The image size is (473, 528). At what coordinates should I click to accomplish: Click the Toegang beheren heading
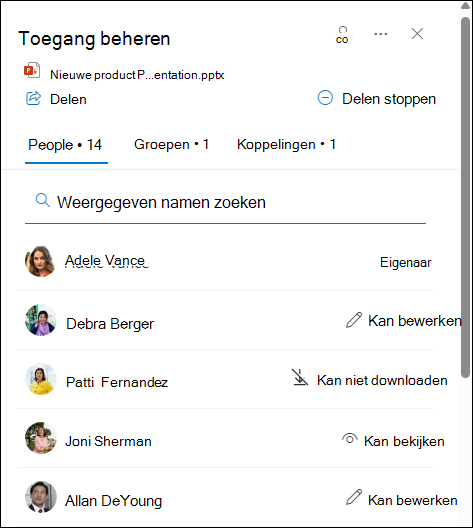(x=94, y=39)
